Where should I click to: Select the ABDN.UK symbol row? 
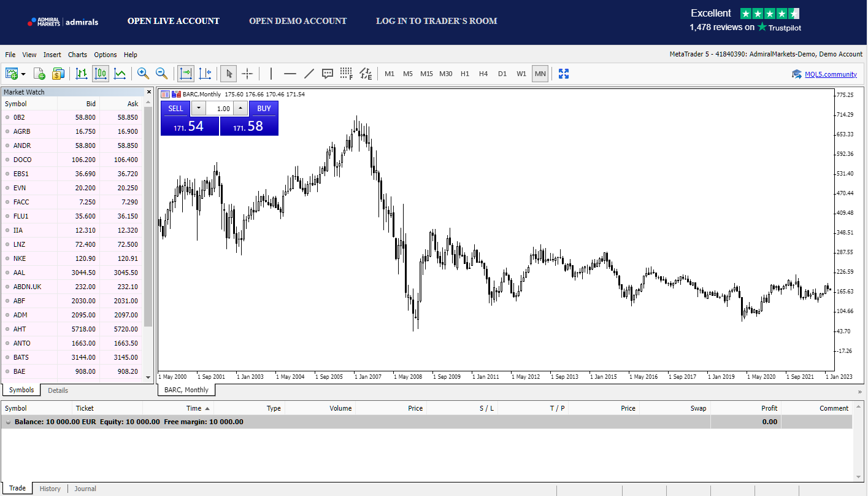pos(72,287)
